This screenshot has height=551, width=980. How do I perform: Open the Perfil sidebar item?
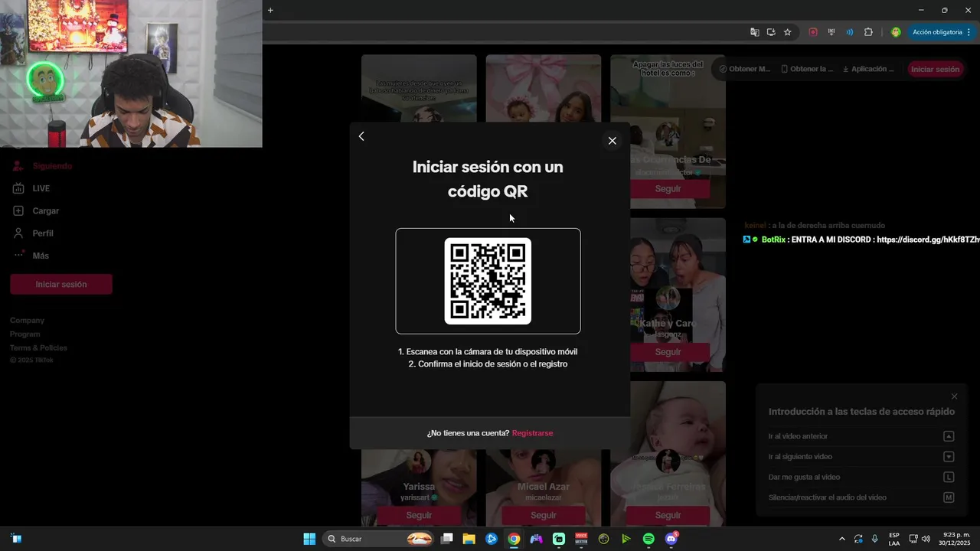(34, 233)
